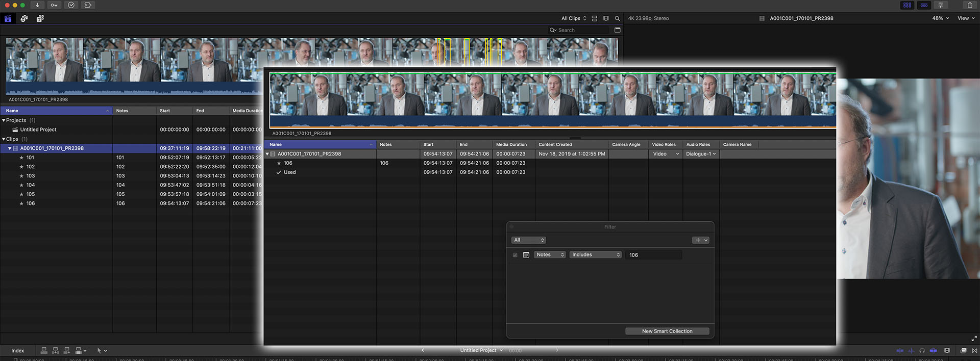Open the Notes criteria popup

click(550, 255)
